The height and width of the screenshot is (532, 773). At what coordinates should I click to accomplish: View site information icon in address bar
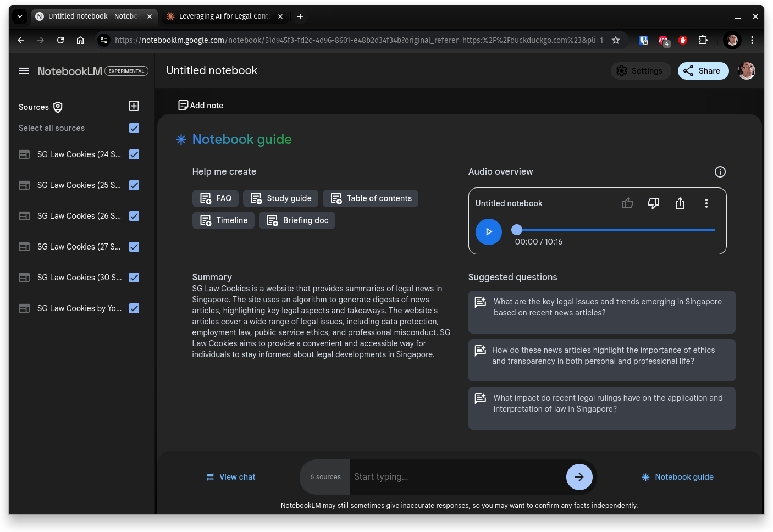[x=104, y=40]
